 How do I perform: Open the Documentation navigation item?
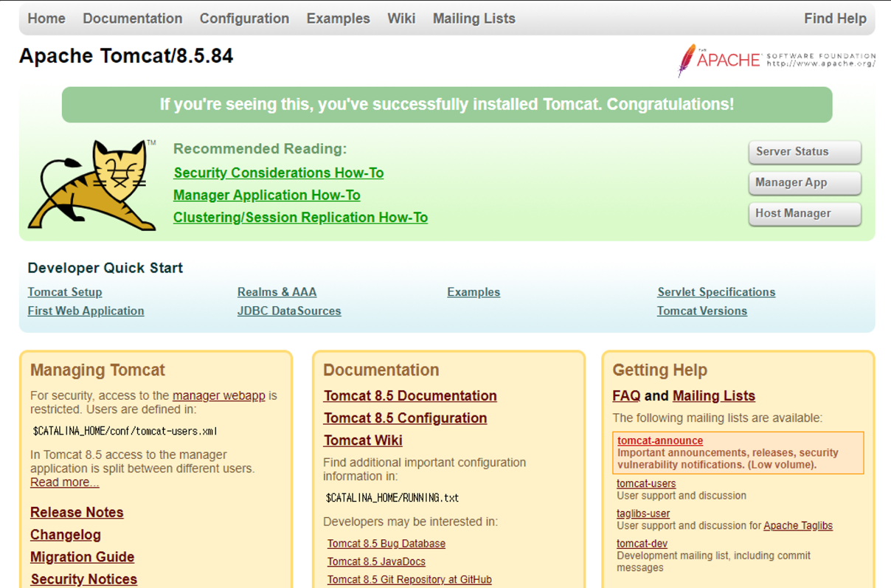(x=133, y=18)
